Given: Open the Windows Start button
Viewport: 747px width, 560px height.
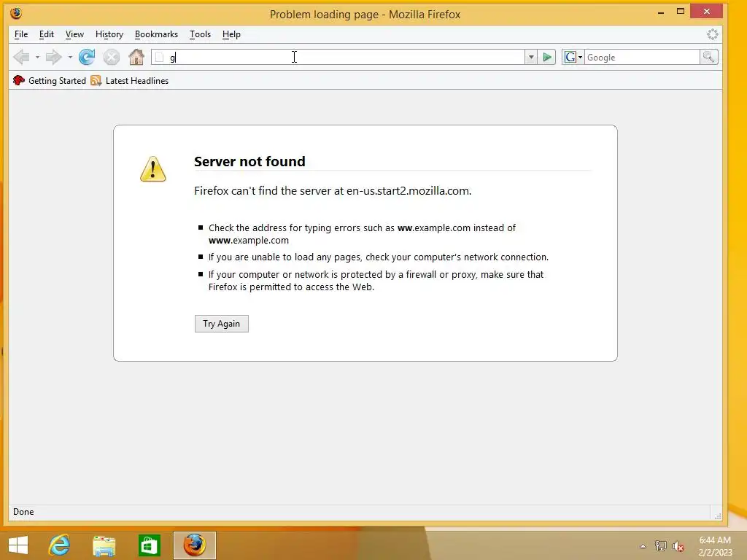Looking at the screenshot, I should coord(18,545).
